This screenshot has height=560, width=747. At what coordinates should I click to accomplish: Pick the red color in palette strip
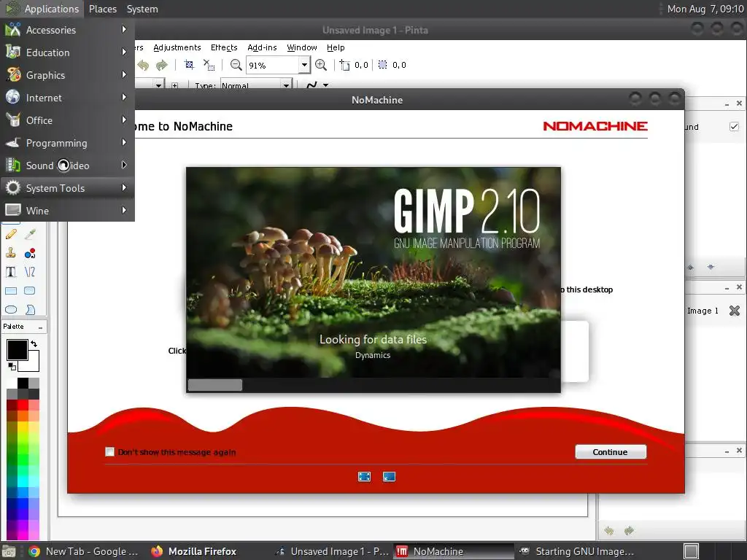pyautogui.click(x=23, y=405)
